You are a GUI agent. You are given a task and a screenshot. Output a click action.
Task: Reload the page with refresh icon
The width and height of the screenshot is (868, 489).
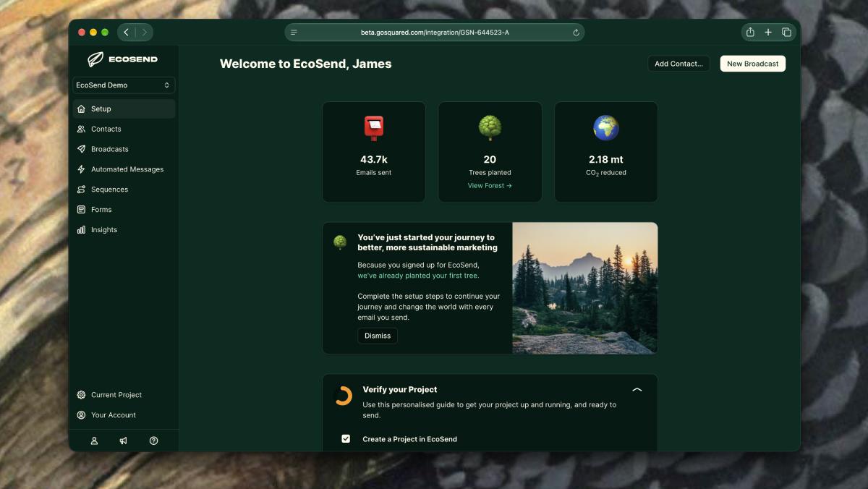[x=576, y=33]
